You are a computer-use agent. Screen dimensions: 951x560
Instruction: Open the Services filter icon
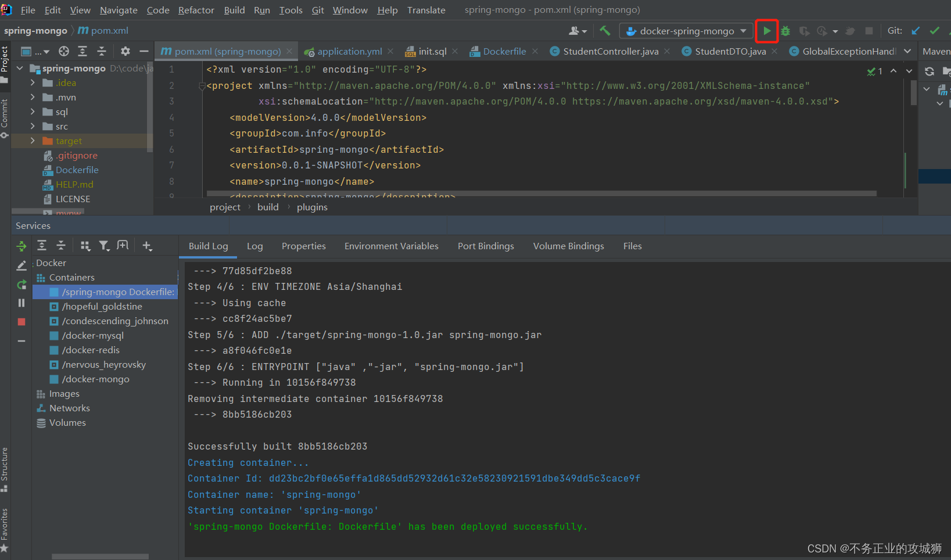click(x=103, y=246)
